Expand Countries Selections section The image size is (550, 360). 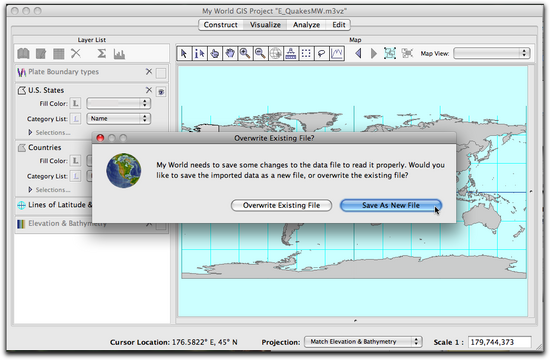pyautogui.click(x=30, y=189)
